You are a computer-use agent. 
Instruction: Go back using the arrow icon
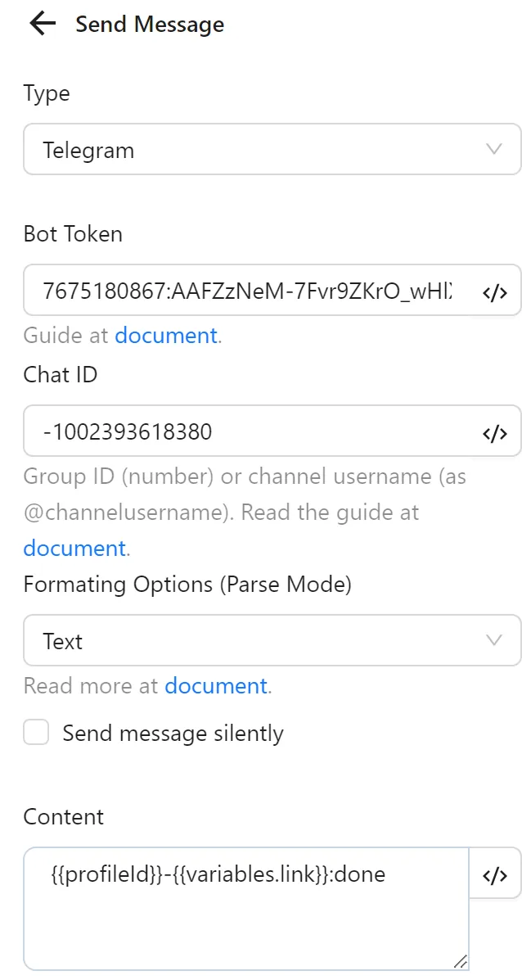[40, 24]
